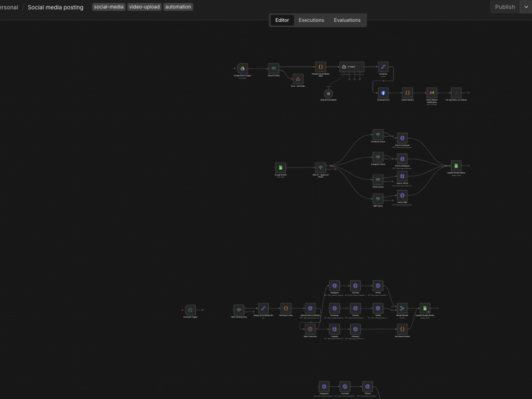Viewport: 532px width, 399px height.
Task: Open the OpenAI Chat Model node
Action: (x=328, y=93)
